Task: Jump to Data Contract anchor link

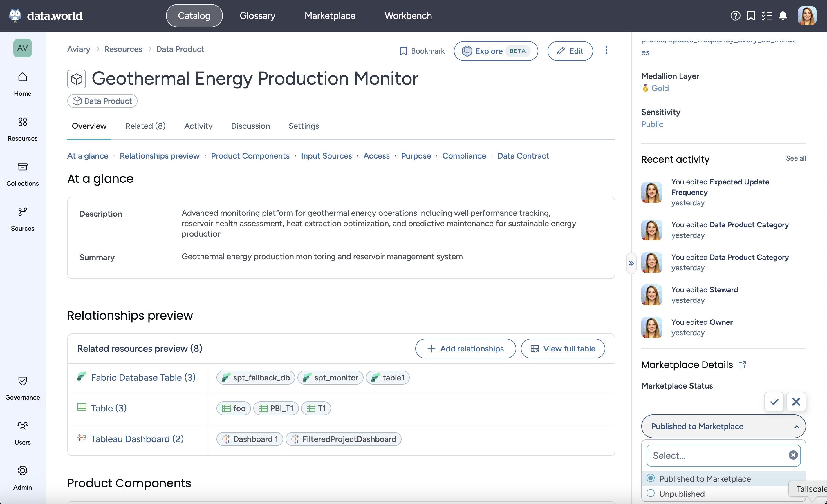Action: 523,156
